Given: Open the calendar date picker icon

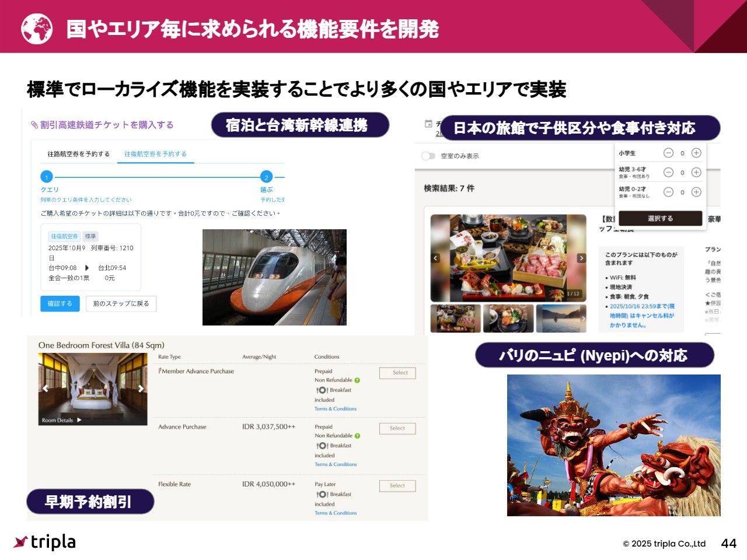Looking at the screenshot, I should click(428, 124).
